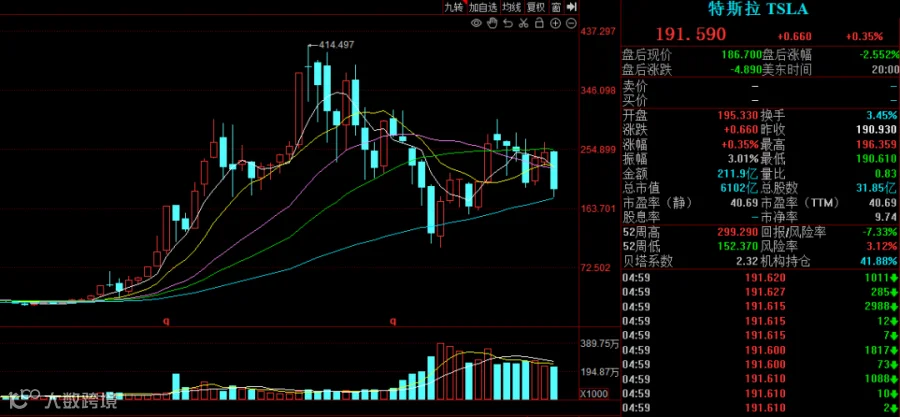The height and width of the screenshot is (417, 900).
Task: Click the X1000 volume scale label
Action: pyautogui.click(x=592, y=395)
